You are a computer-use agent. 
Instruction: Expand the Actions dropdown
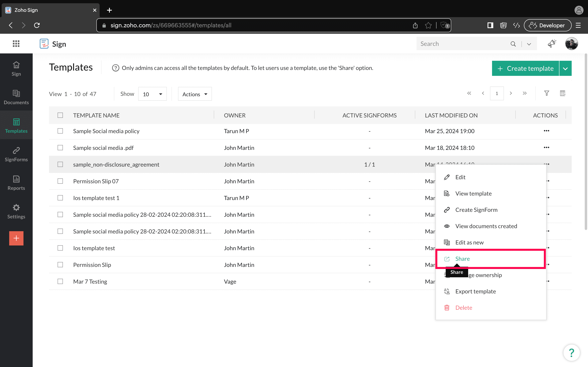pos(195,94)
